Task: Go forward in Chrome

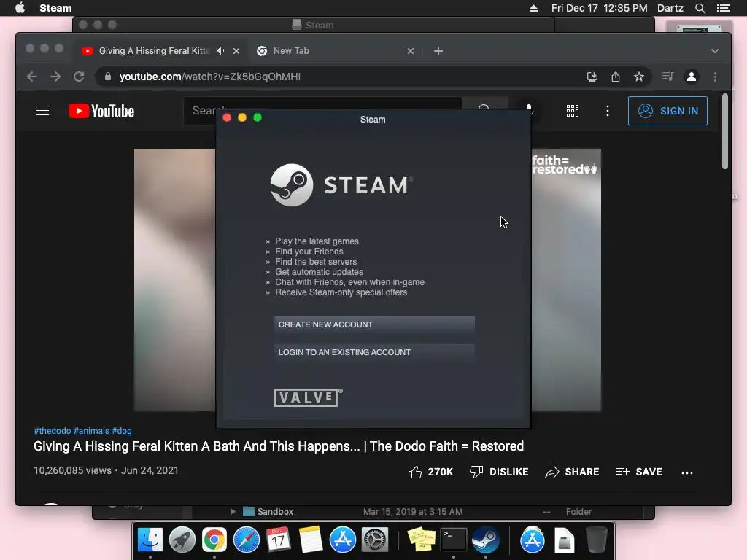Action: point(55,77)
